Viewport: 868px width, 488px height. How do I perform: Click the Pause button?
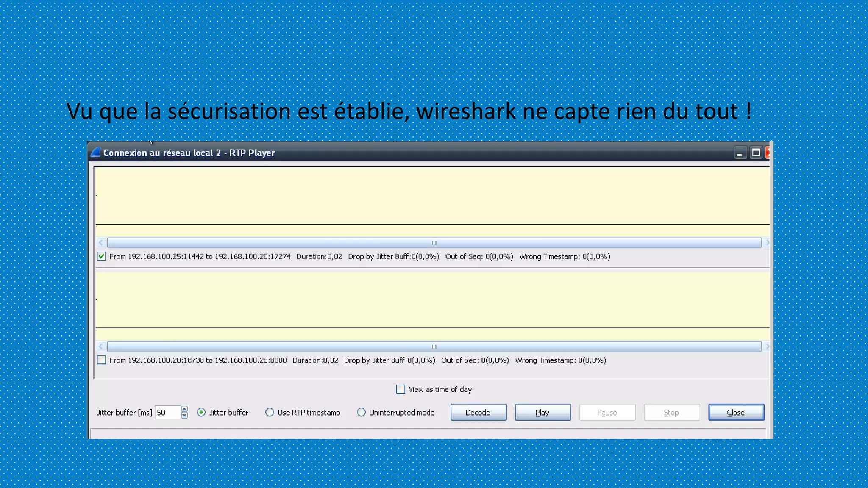click(607, 412)
